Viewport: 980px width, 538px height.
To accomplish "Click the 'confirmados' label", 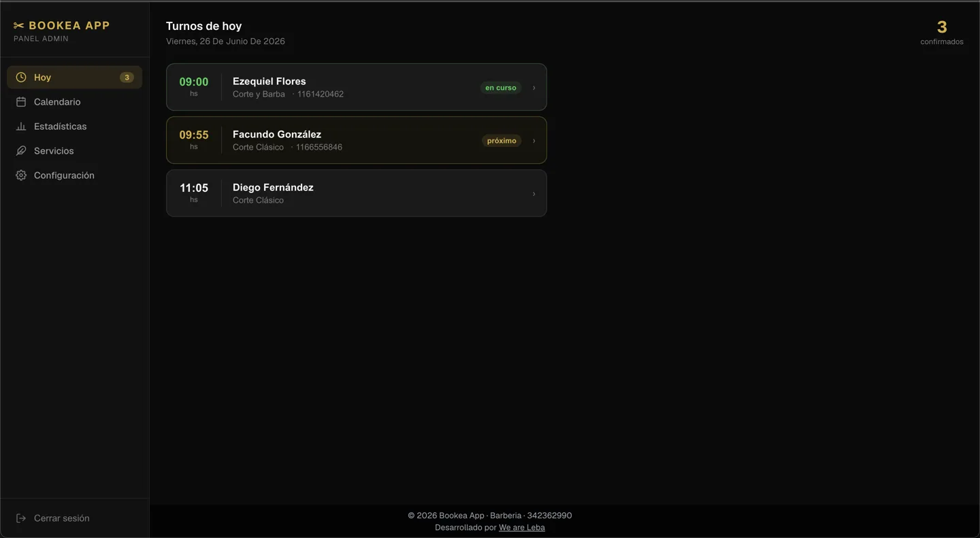I will [942, 41].
